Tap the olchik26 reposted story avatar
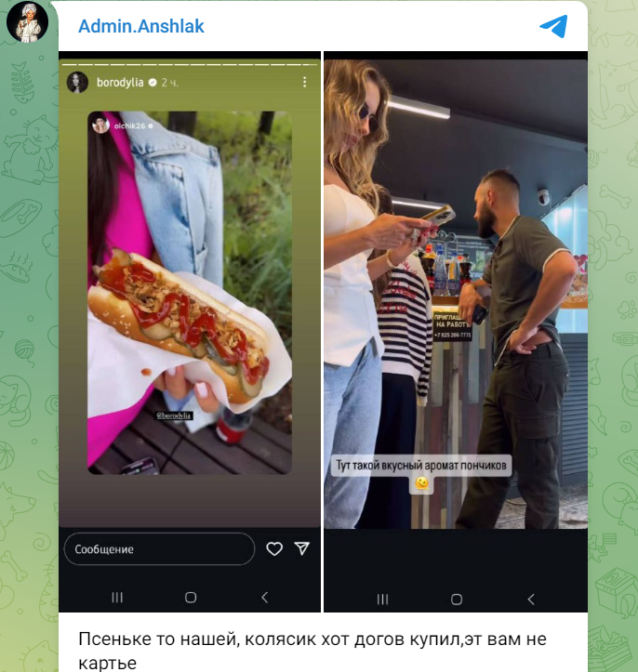 pos(100,125)
